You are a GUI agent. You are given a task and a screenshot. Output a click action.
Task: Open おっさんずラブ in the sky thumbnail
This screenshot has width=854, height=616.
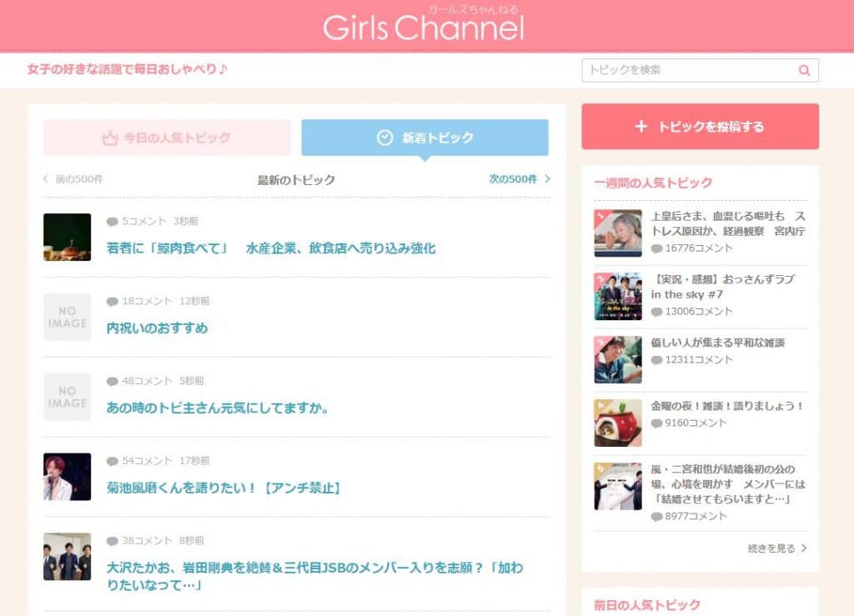tap(618, 296)
